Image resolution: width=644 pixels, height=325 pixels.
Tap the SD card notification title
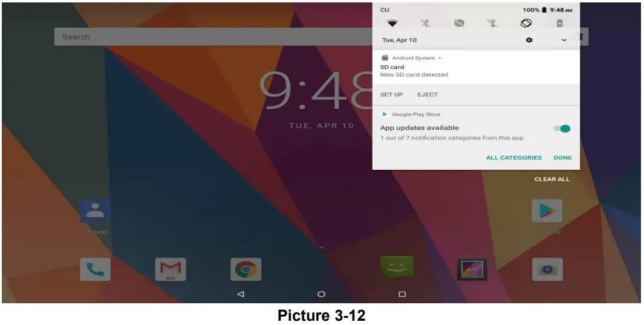pyautogui.click(x=392, y=67)
